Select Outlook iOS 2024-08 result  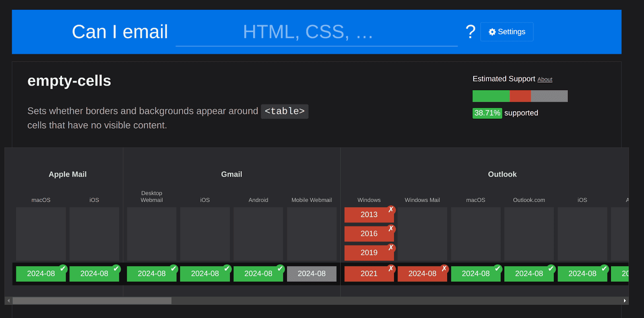click(x=582, y=274)
